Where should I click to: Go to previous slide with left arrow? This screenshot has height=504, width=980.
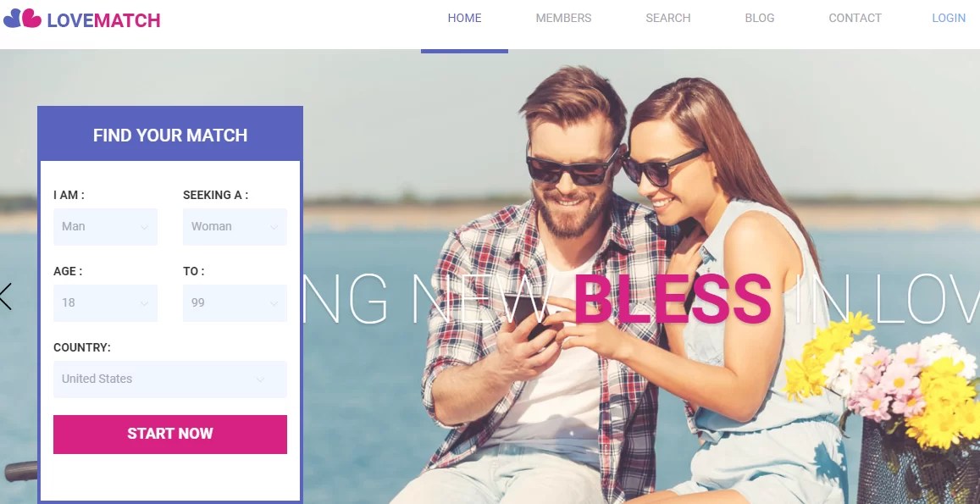pyautogui.click(x=6, y=296)
